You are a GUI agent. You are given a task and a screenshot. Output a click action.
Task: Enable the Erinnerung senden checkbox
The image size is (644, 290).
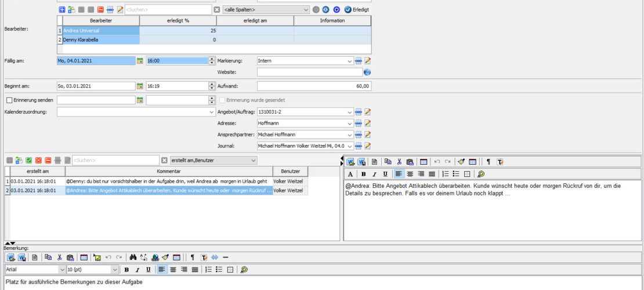tap(9, 100)
